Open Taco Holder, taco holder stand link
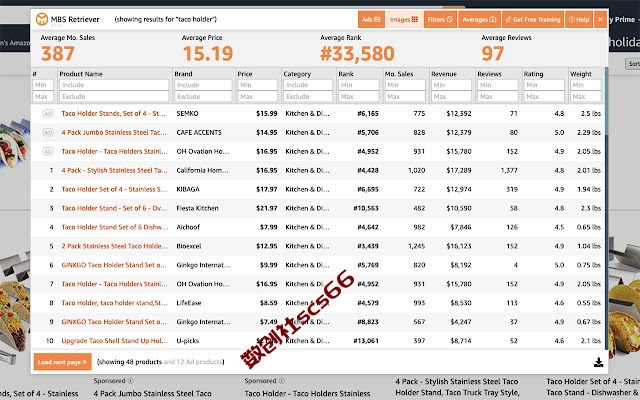Viewport: 640px width, 400px height. [114, 303]
